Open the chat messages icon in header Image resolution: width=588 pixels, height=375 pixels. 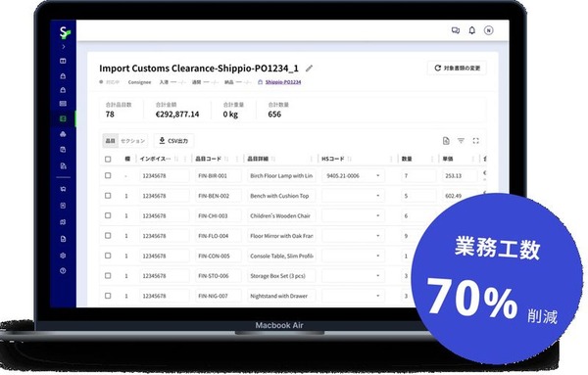coord(456,30)
